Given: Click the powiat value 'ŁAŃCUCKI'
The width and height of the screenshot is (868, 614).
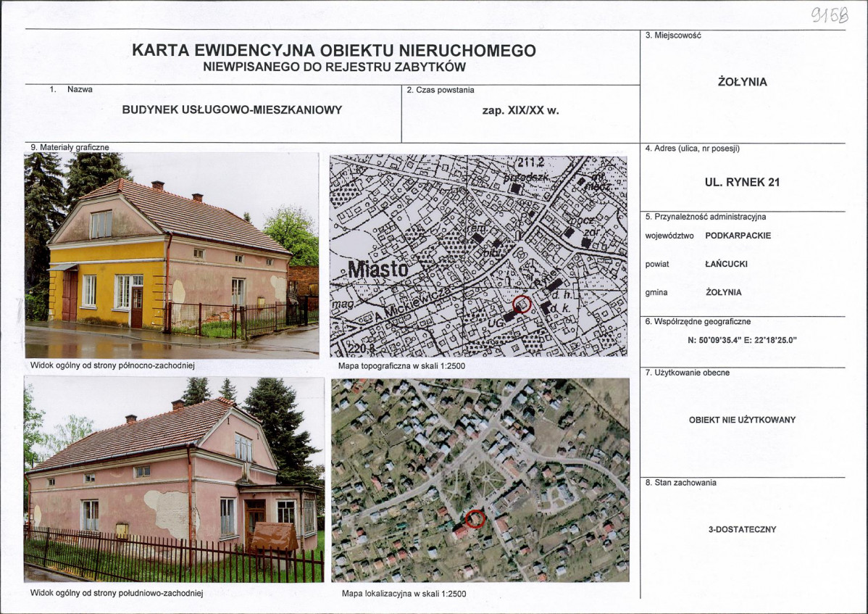Looking at the screenshot, I should pos(726,264).
